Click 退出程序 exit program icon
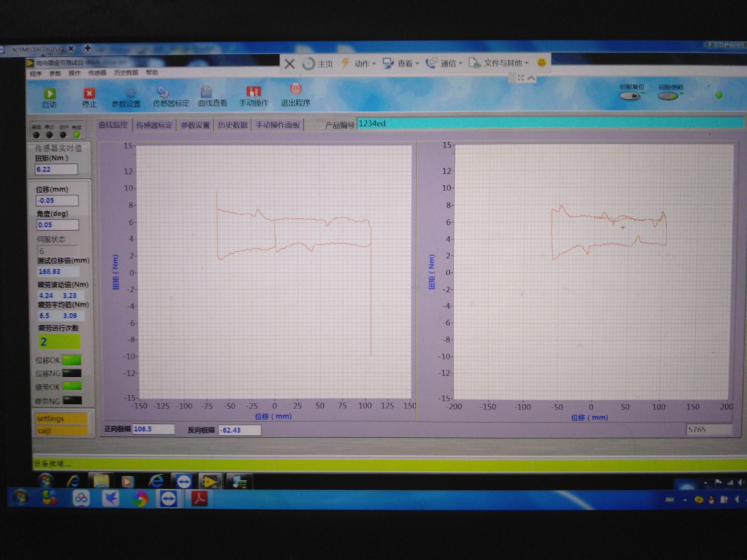This screenshot has height=560, width=747. [x=295, y=89]
